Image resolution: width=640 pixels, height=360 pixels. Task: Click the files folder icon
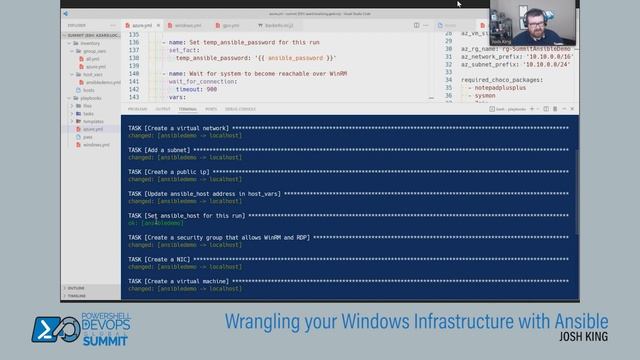pos(78,106)
